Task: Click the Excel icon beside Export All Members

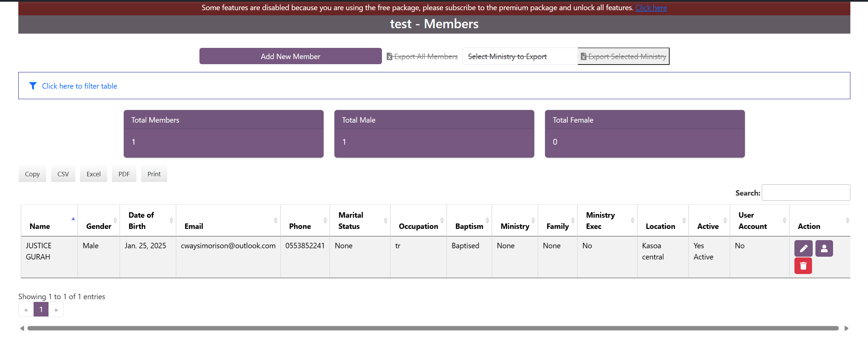Action: (389, 57)
